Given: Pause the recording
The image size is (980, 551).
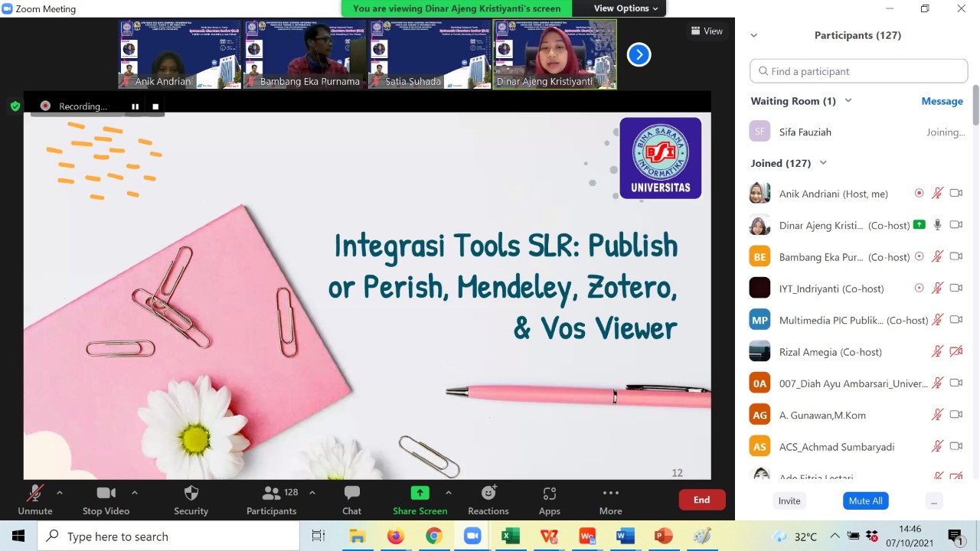Looking at the screenshot, I should point(135,106).
